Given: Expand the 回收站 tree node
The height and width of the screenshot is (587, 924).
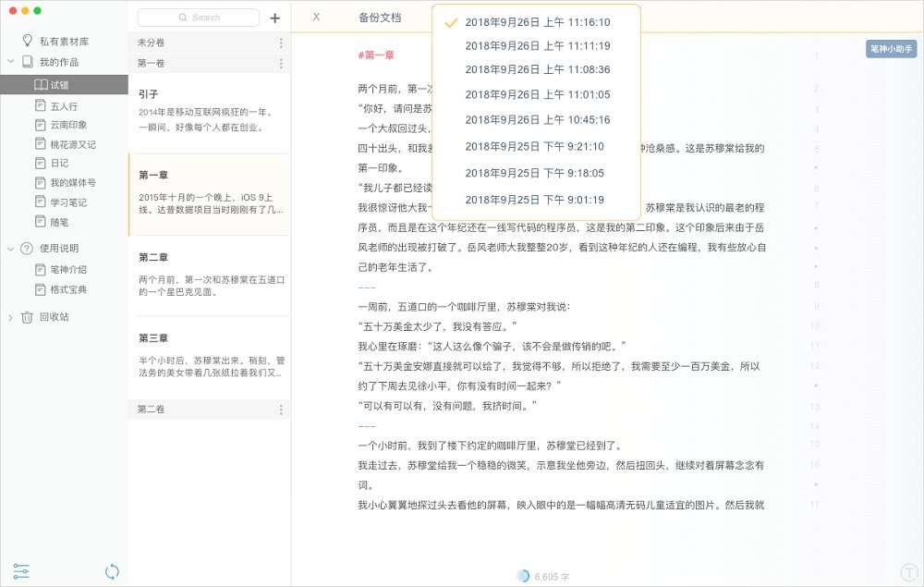Looking at the screenshot, I should 10,317.
